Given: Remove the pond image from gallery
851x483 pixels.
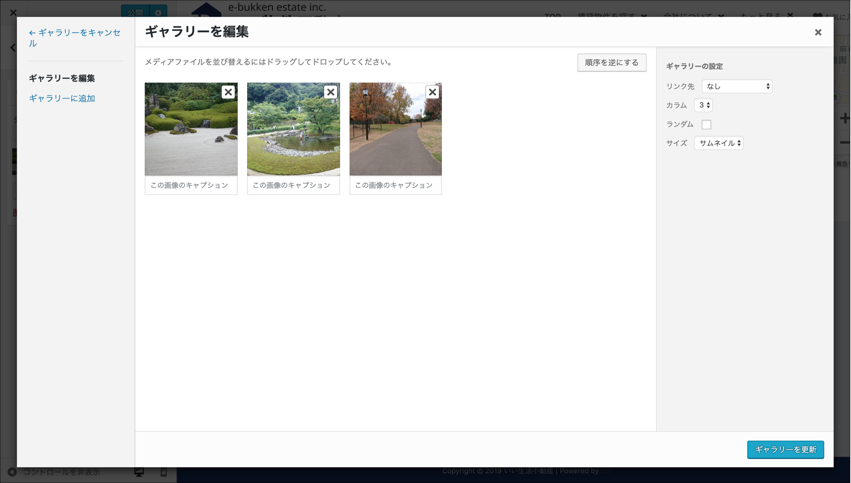Looking at the screenshot, I should point(330,92).
